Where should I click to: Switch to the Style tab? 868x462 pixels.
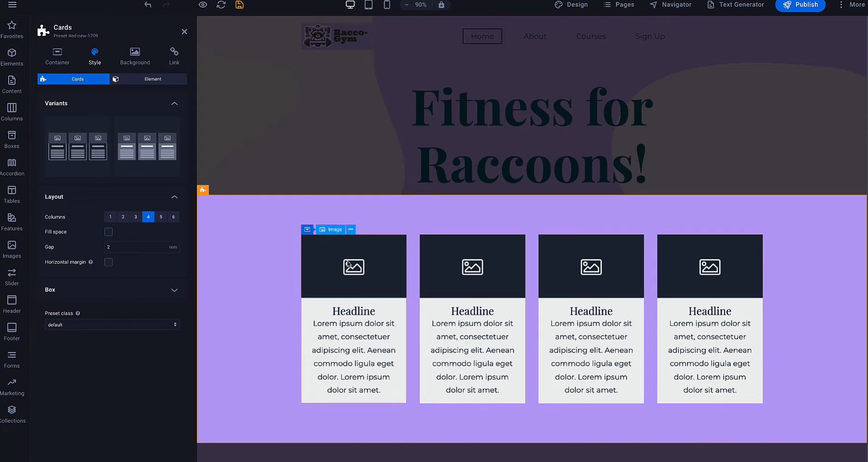pyautogui.click(x=95, y=56)
